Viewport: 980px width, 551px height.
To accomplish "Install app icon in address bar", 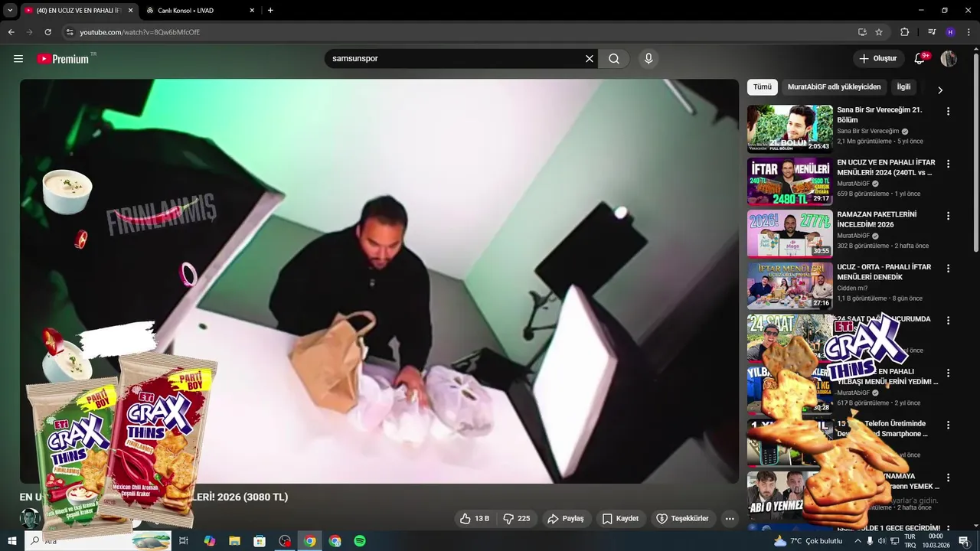I will (x=862, y=32).
